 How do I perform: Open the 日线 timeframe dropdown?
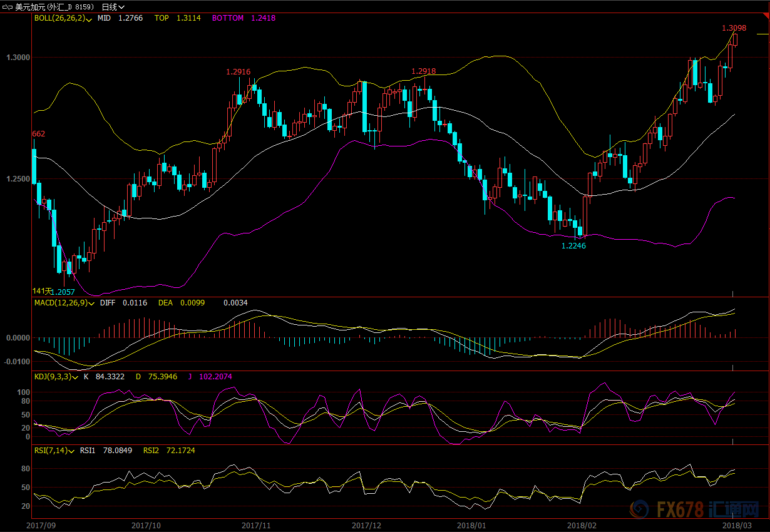point(113,6)
